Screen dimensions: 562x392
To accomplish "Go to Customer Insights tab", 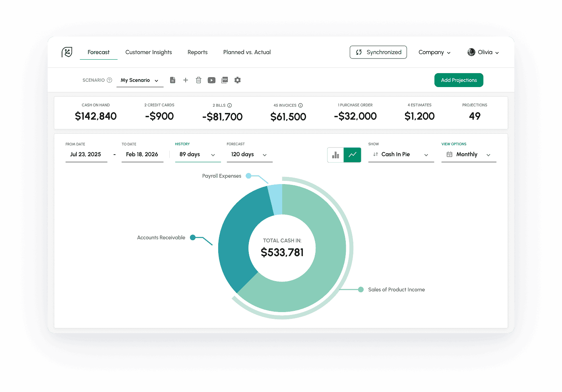I will click(x=149, y=52).
